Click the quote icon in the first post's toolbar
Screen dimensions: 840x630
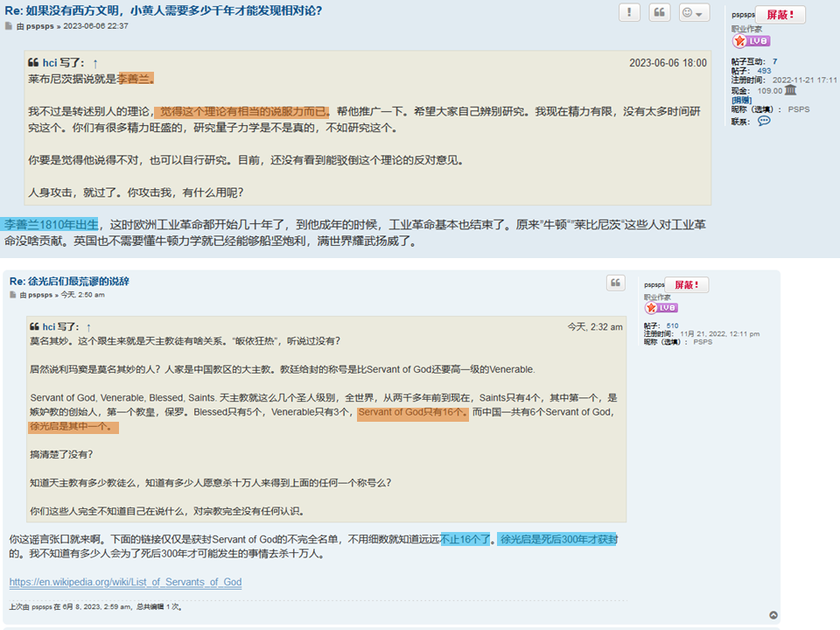click(659, 12)
